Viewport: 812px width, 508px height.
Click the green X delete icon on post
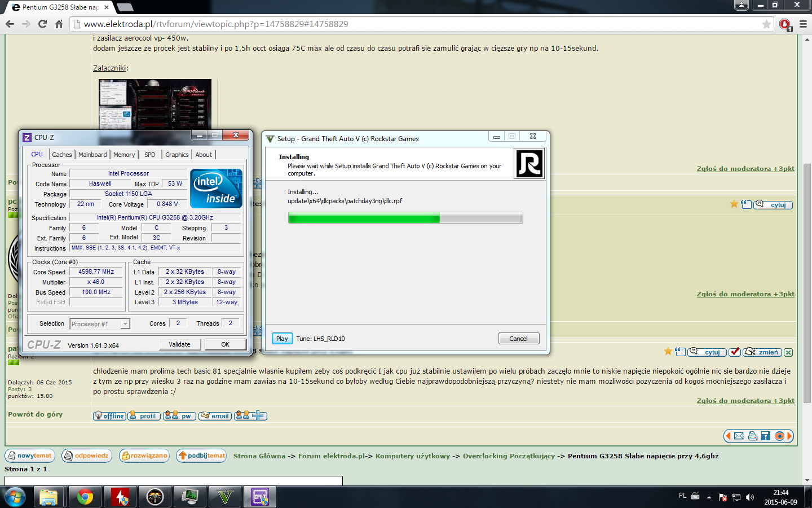tap(788, 352)
